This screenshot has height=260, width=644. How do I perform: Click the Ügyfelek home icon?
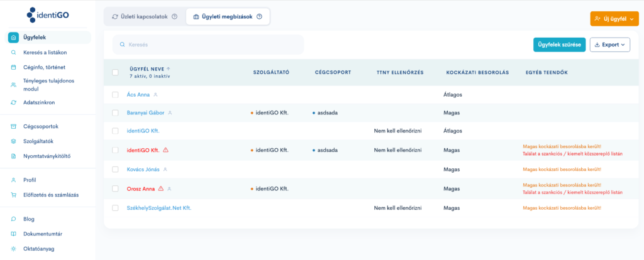point(14,37)
